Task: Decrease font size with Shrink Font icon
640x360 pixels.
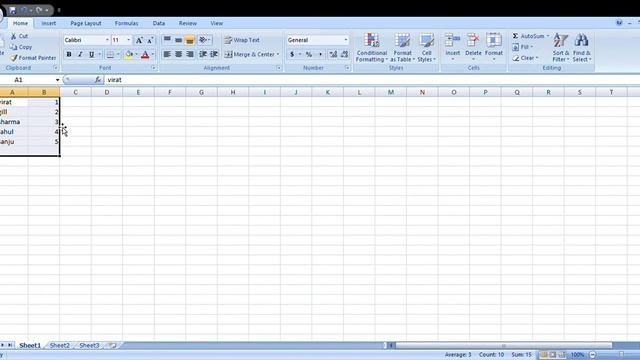Action: click(x=150, y=40)
